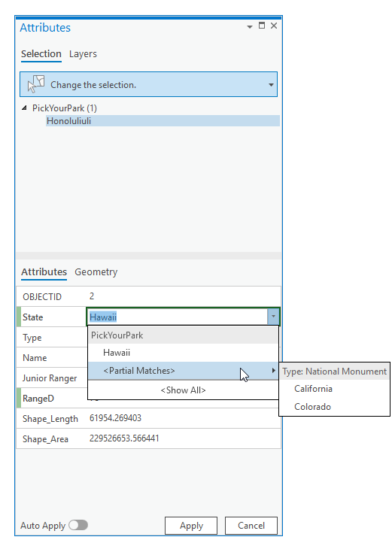Click the selection tool icon
Viewport: 392px width, 549px height.
(36, 84)
